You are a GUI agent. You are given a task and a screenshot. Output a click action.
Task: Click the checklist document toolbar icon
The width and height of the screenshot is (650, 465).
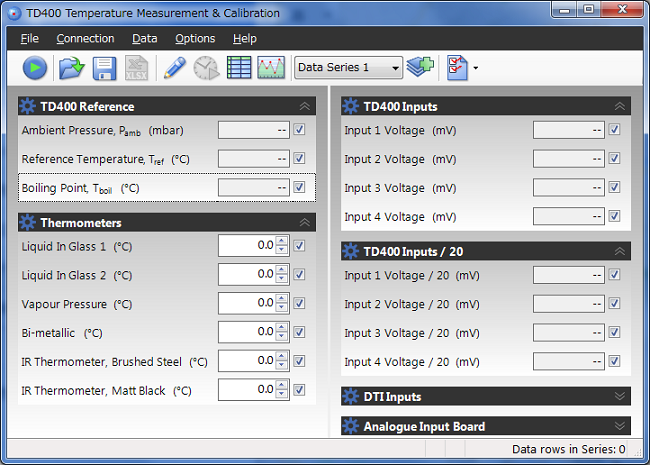click(x=457, y=68)
